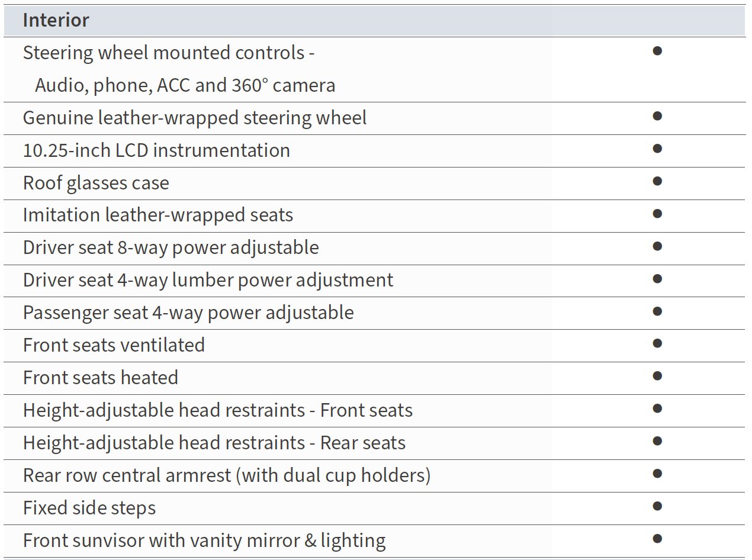Image resolution: width=752 pixels, height=560 pixels.
Task: Click the Audio, phone, ACC and 360° camera line
Action: pyautogui.click(x=185, y=85)
